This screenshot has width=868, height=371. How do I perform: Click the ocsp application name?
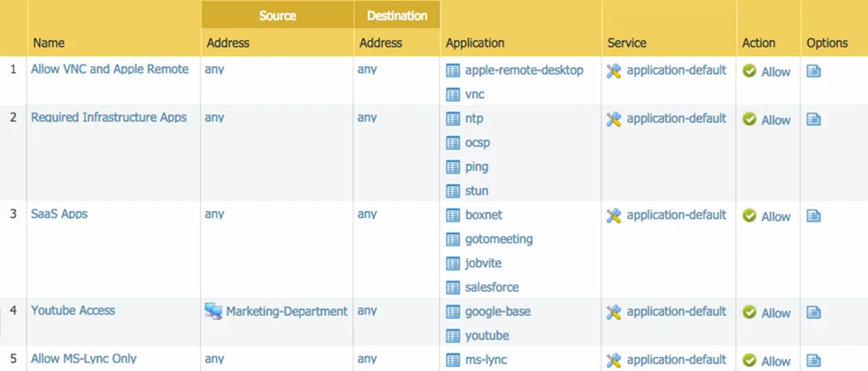pos(478,143)
